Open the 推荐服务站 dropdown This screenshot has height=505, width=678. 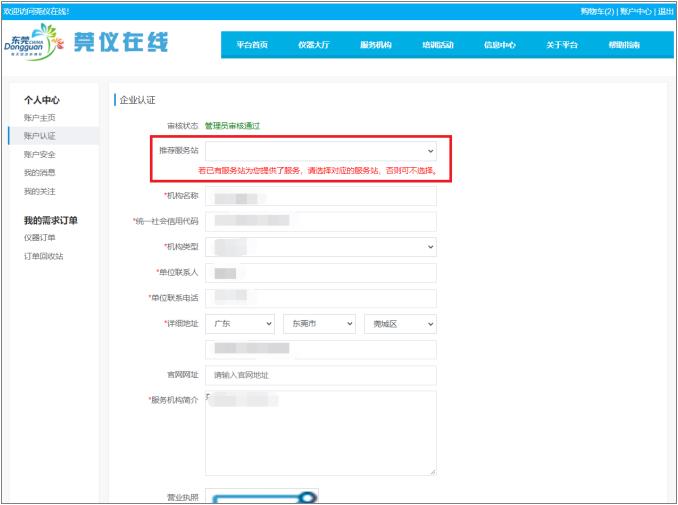[320, 150]
